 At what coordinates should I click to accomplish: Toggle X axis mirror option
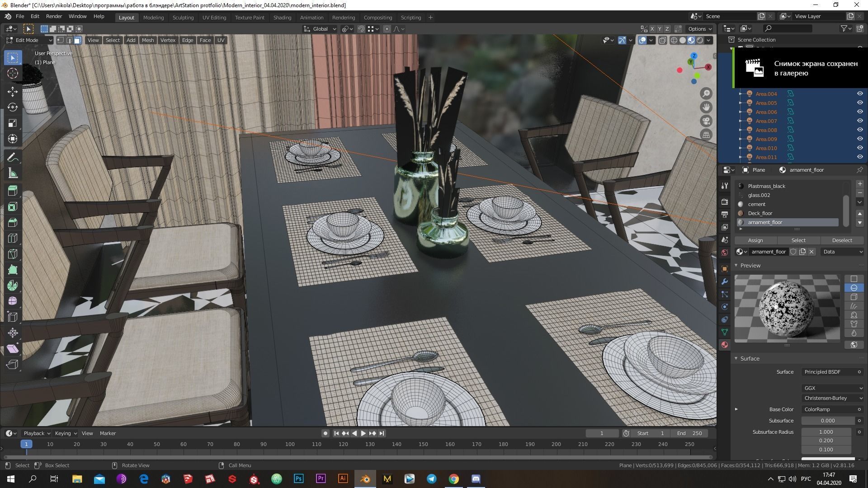[x=652, y=29]
